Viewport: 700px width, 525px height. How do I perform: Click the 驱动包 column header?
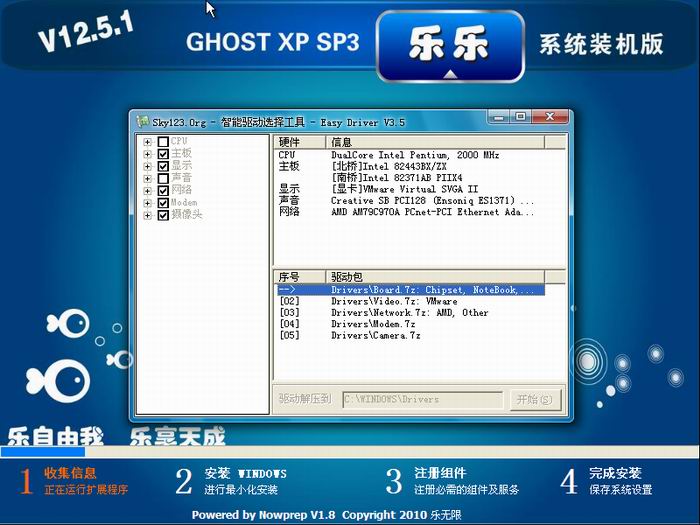tap(435, 277)
